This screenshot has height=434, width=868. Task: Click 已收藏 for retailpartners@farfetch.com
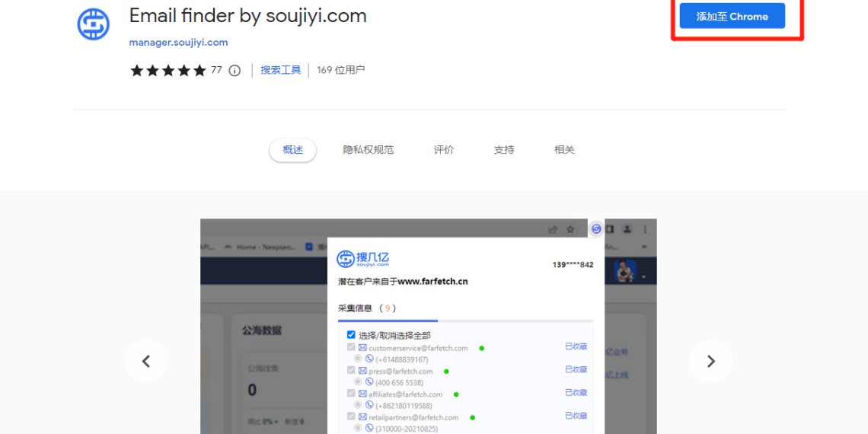click(576, 416)
